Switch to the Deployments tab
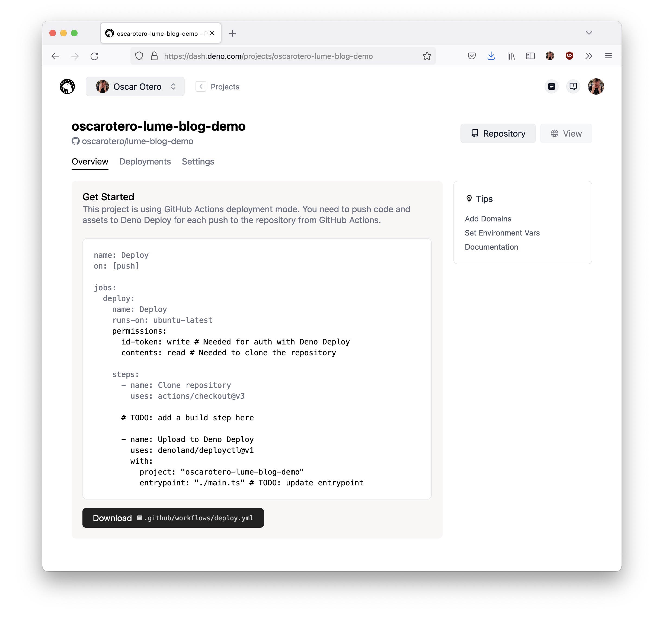Screen dimensions: 672x619 145,162
